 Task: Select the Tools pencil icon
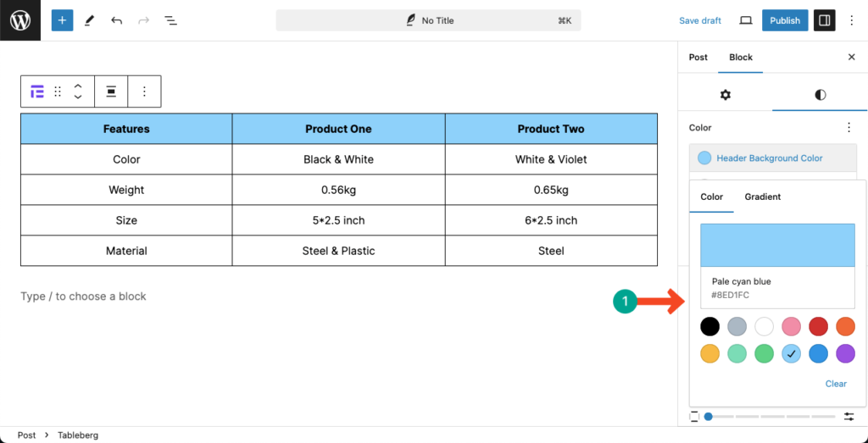click(89, 20)
